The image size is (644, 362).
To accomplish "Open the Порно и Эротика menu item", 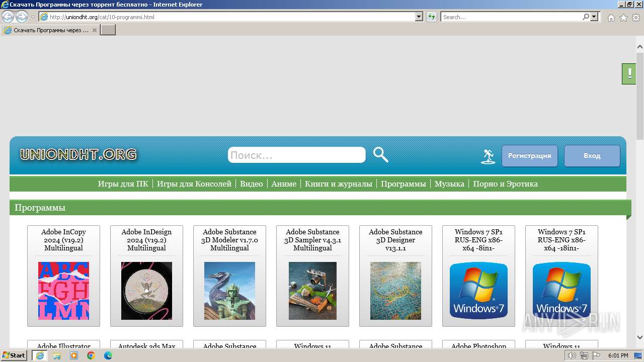I will [505, 184].
